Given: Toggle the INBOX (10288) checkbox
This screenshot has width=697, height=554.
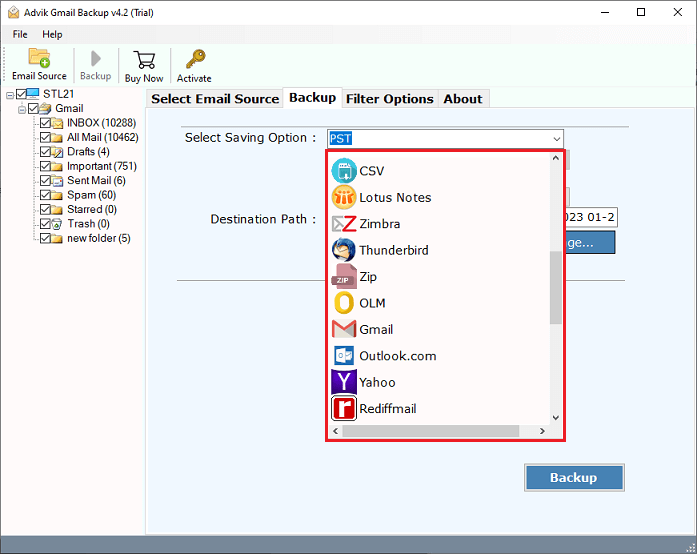Looking at the screenshot, I should point(45,123).
